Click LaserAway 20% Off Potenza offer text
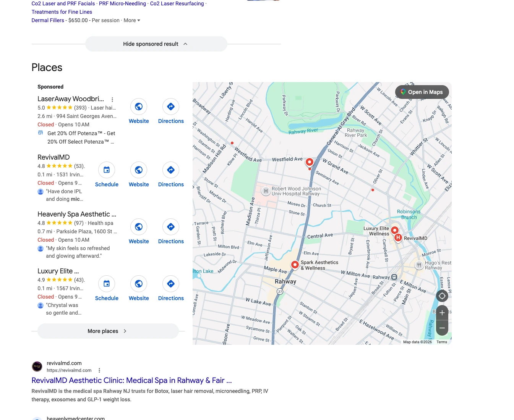 81,137
